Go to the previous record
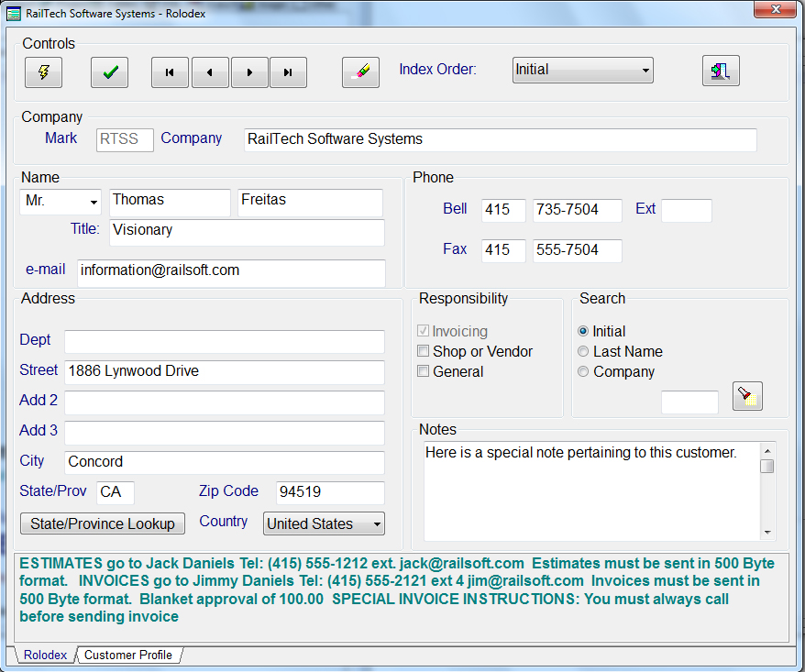Viewport: 805px width, 672px height. (x=210, y=72)
